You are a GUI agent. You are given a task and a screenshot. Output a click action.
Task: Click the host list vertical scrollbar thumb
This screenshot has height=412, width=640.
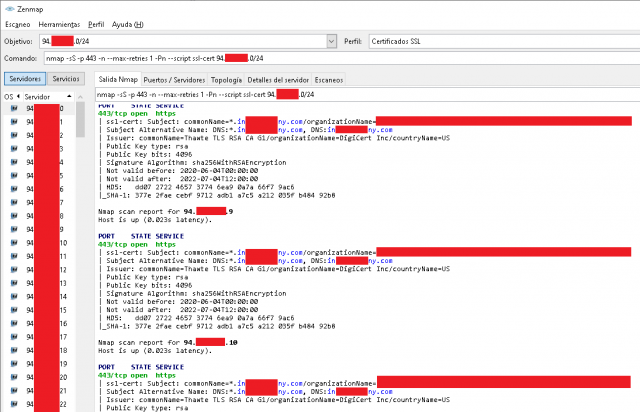pos(80,119)
